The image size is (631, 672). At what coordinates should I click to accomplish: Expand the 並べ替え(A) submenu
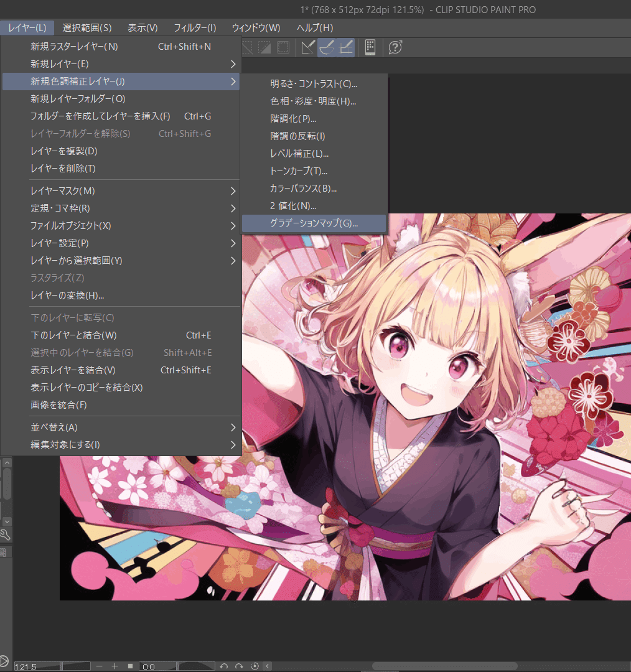121,427
